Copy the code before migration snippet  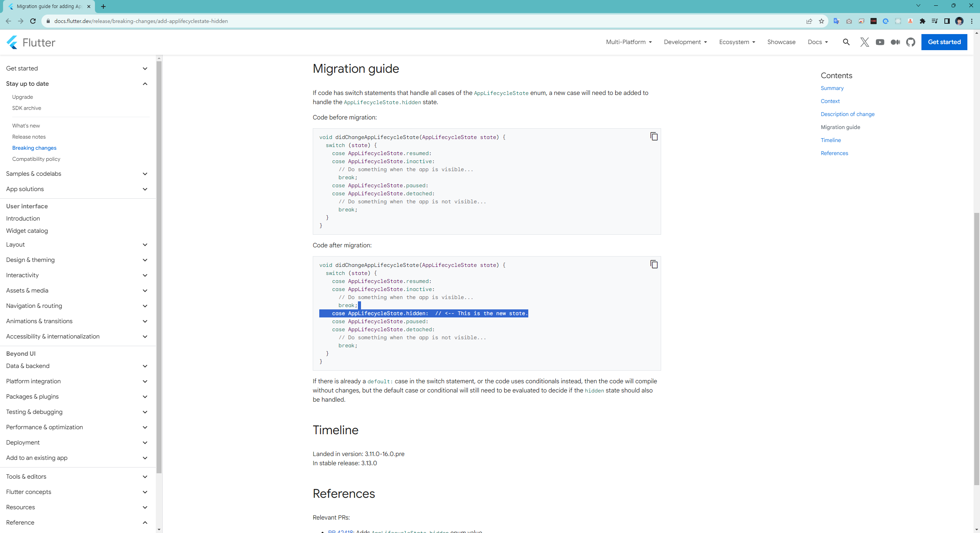point(654,136)
